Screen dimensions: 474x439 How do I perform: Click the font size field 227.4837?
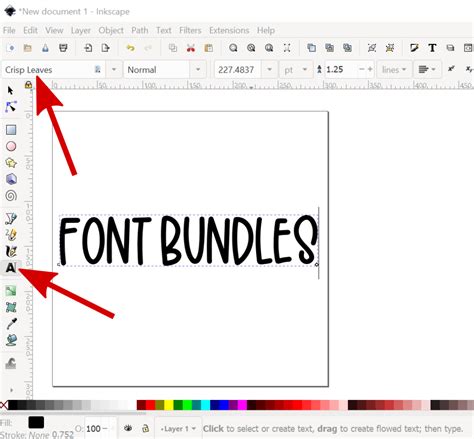pos(238,70)
